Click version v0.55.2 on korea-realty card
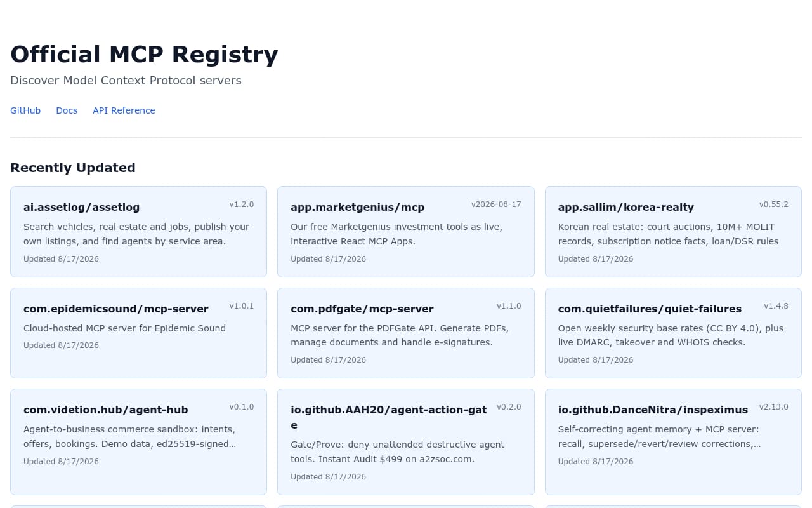Viewport: 812px width, 508px height. coord(774,204)
